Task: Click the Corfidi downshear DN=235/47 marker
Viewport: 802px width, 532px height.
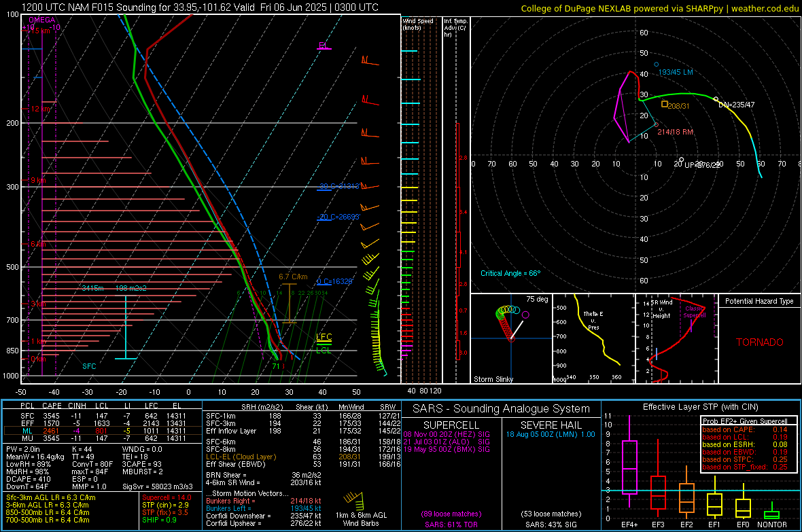Action: [716, 99]
